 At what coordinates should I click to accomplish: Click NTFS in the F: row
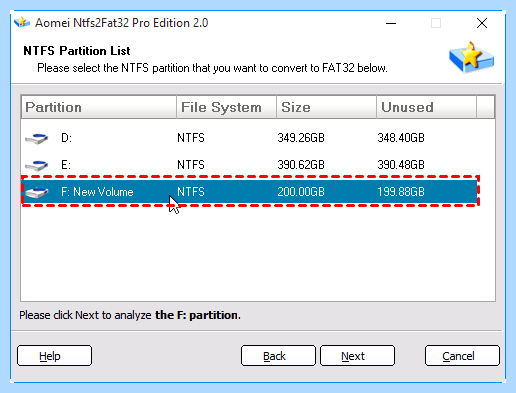point(191,192)
